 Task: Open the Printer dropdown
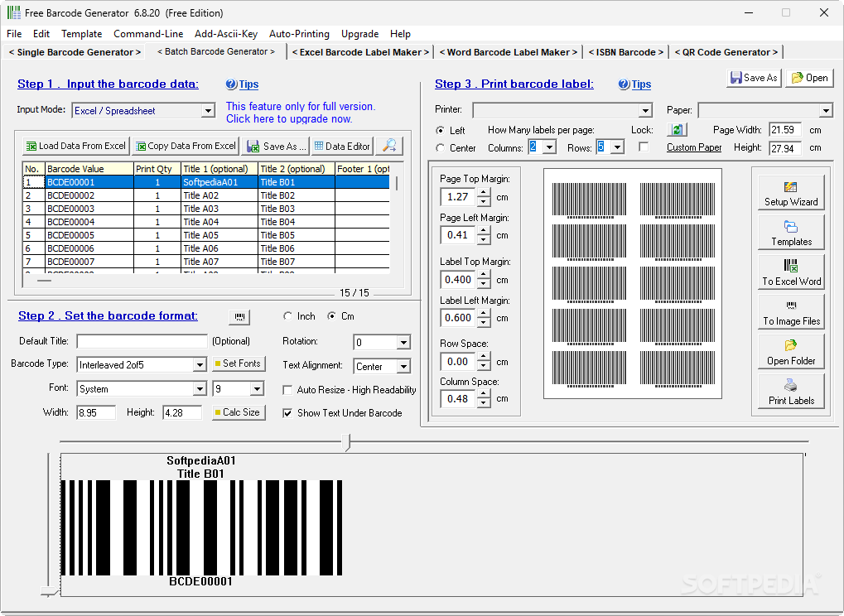pos(645,111)
